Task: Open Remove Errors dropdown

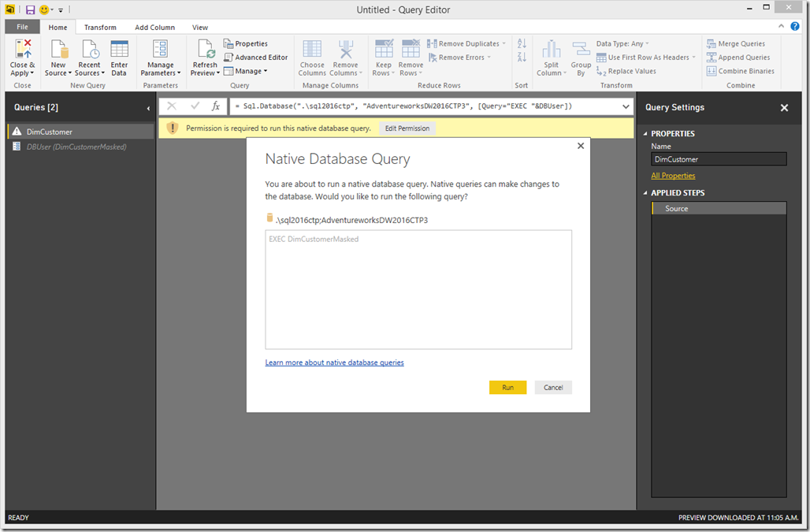Action: [459, 58]
